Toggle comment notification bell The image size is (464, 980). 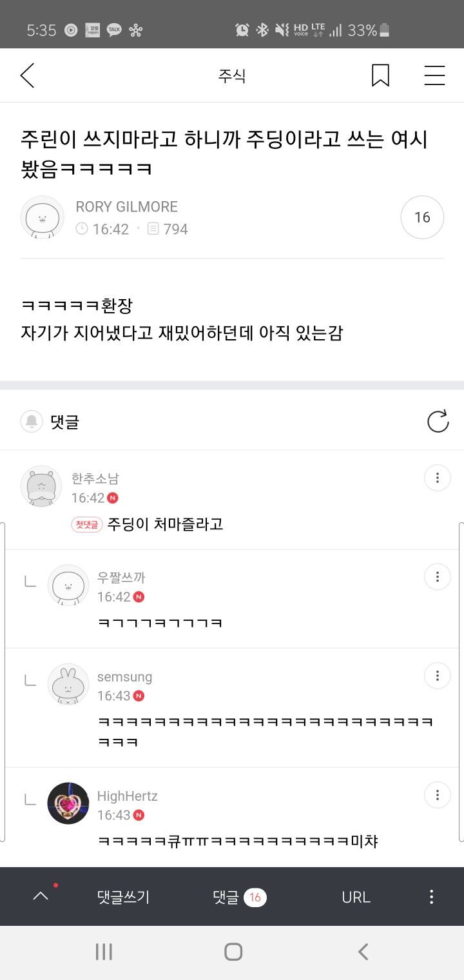(32, 422)
